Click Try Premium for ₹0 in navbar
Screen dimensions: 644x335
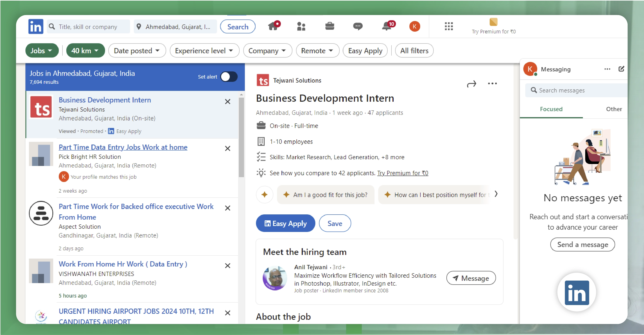[x=493, y=31]
